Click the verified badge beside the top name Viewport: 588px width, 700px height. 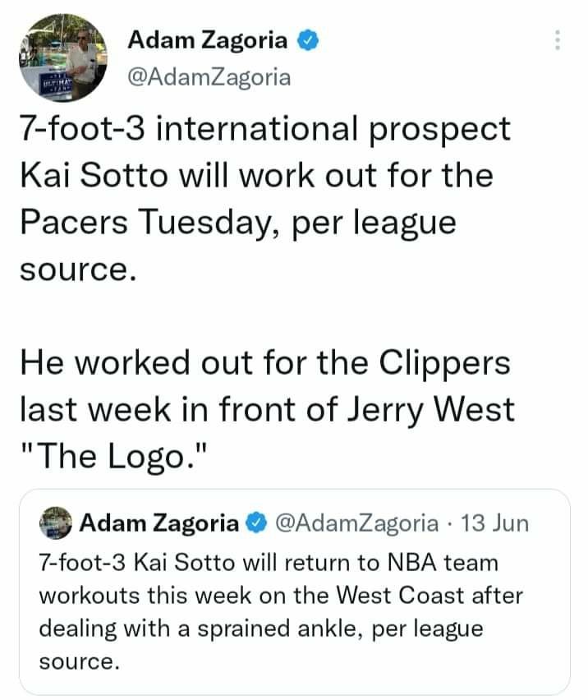tap(308, 40)
